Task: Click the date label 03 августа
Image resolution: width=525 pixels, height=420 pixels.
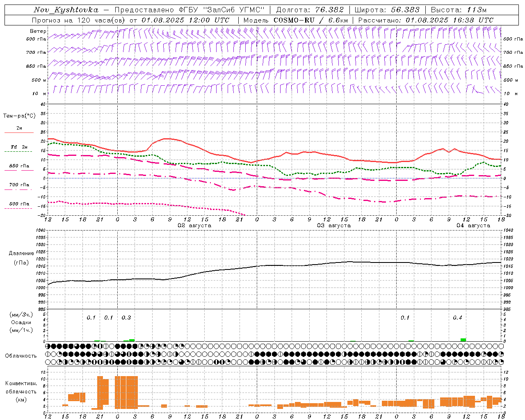Action: click(x=334, y=226)
